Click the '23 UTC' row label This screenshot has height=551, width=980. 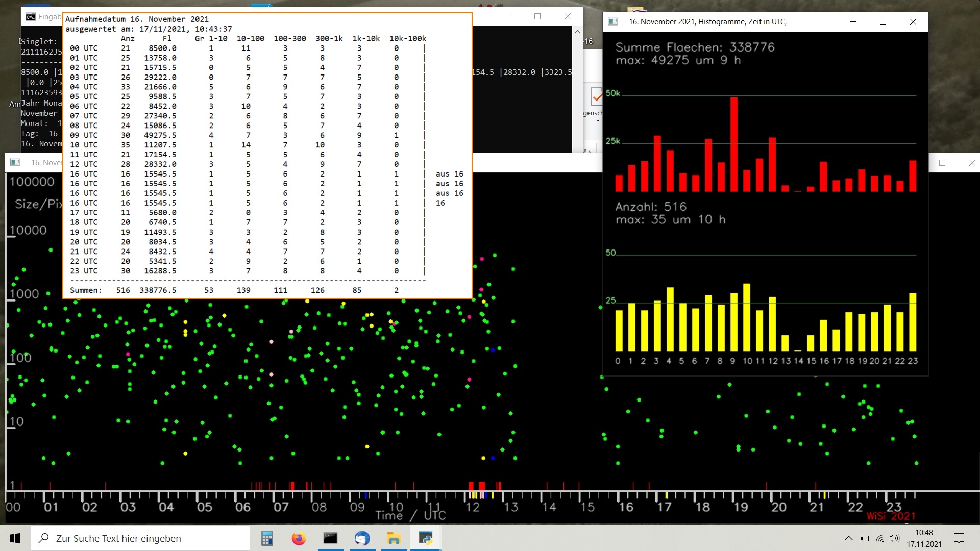(84, 271)
